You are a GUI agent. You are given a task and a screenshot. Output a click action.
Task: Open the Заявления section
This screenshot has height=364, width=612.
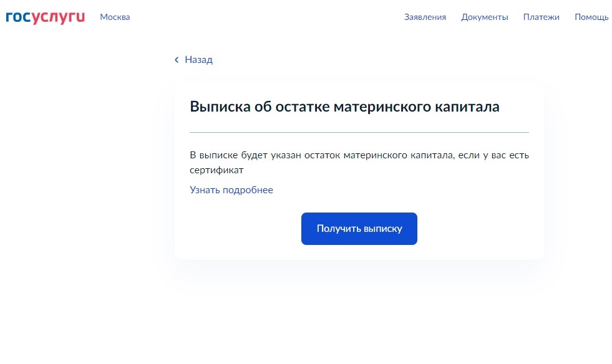(x=425, y=17)
